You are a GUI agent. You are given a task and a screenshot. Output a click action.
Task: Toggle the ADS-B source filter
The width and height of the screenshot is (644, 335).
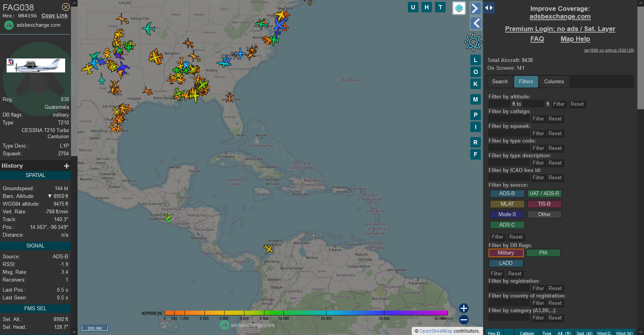click(507, 194)
